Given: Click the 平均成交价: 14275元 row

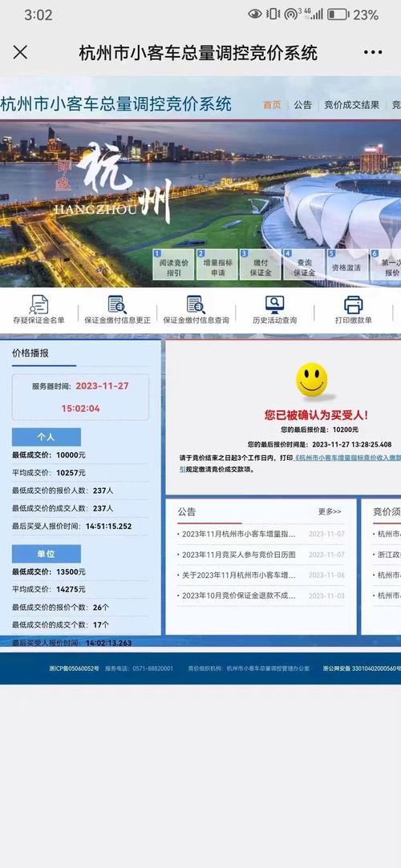Looking at the screenshot, I should coord(80,590).
